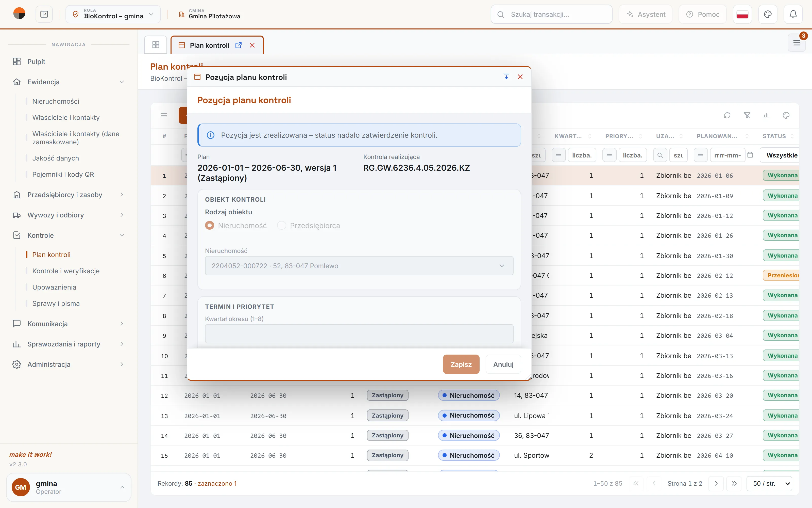Open the dashboard grid tab icon
Viewport: 812px width, 508px height.
tap(156, 45)
